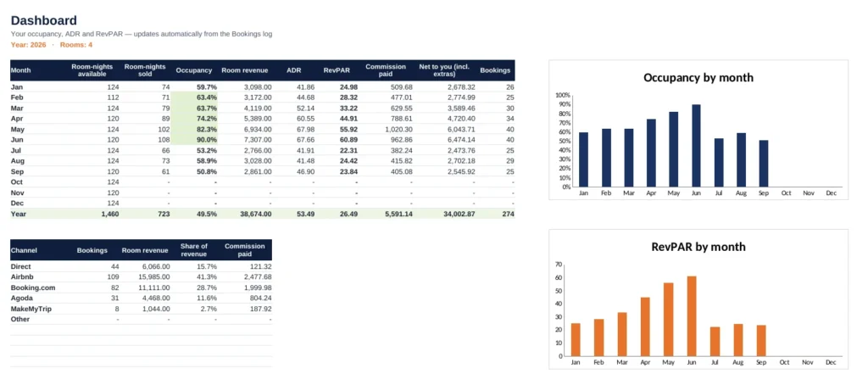The height and width of the screenshot is (385, 868).
Task: Select the Jul ADR value 41.91
Action: point(305,150)
